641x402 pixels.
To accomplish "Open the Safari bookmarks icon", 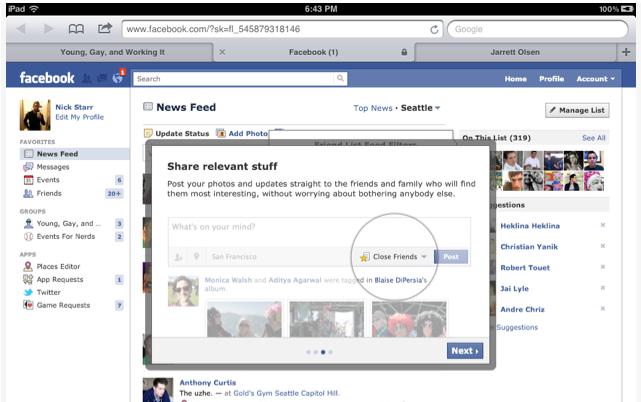I will coord(76,29).
